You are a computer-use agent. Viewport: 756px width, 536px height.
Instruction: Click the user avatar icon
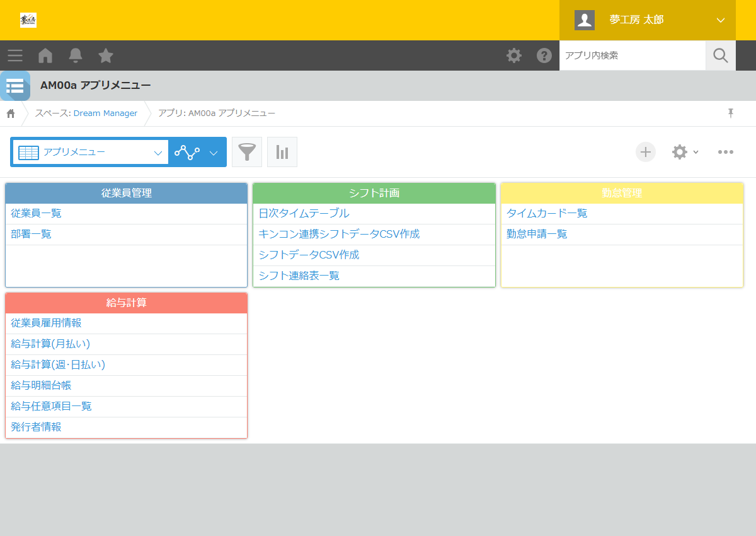[585, 20]
